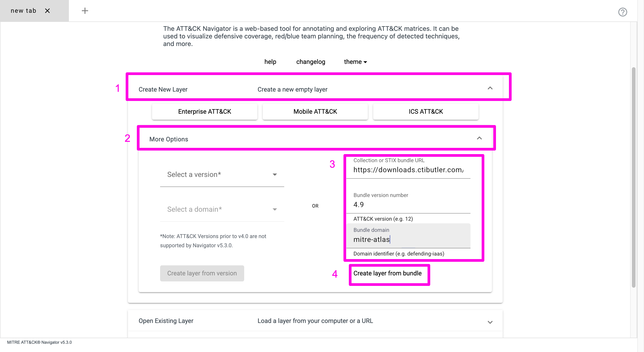Create a Mobile ATT&CK layer
This screenshot has height=352, width=644.
pyautogui.click(x=315, y=112)
